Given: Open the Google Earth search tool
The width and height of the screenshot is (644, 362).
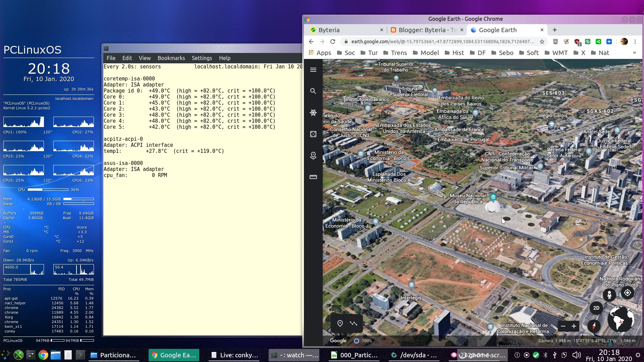Looking at the screenshot, I should [x=313, y=91].
